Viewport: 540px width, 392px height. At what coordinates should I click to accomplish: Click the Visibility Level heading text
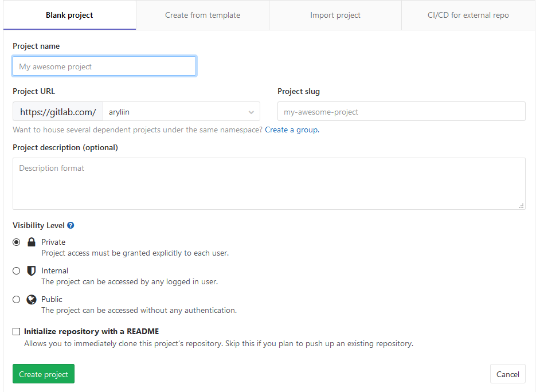38,225
